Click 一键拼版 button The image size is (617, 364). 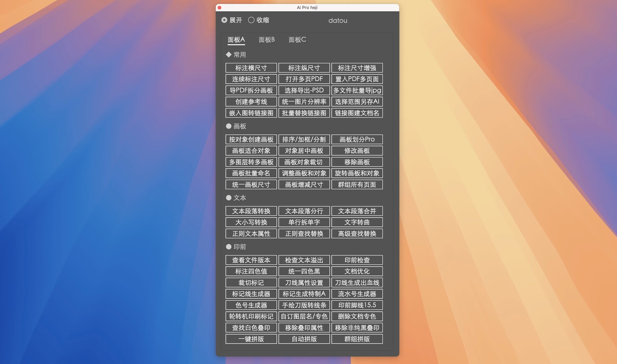pyautogui.click(x=251, y=339)
